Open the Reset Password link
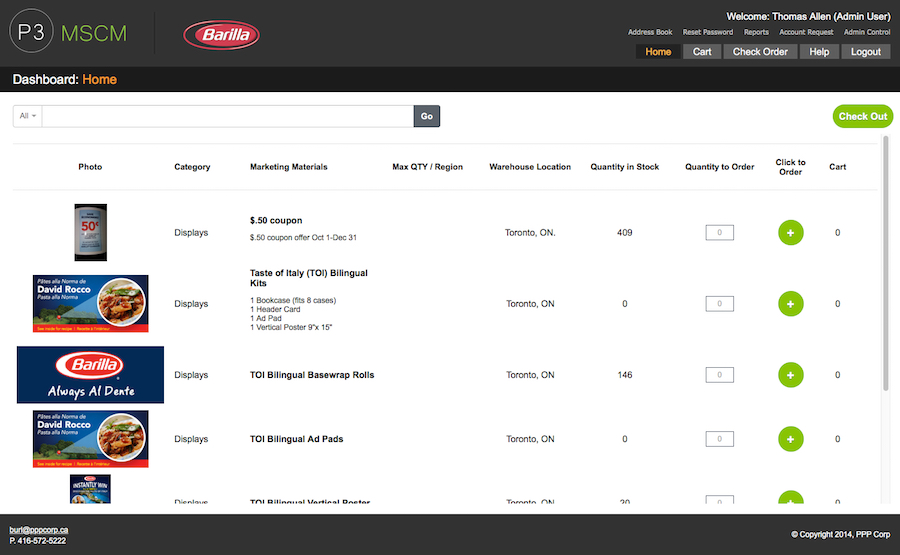The width and height of the screenshot is (900, 555). coord(708,32)
